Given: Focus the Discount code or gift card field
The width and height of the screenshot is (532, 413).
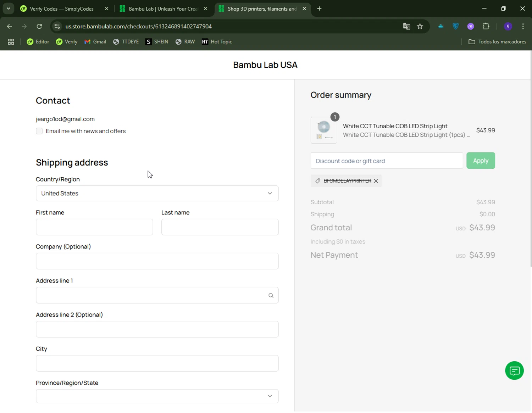Looking at the screenshot, I should (387, 161).
